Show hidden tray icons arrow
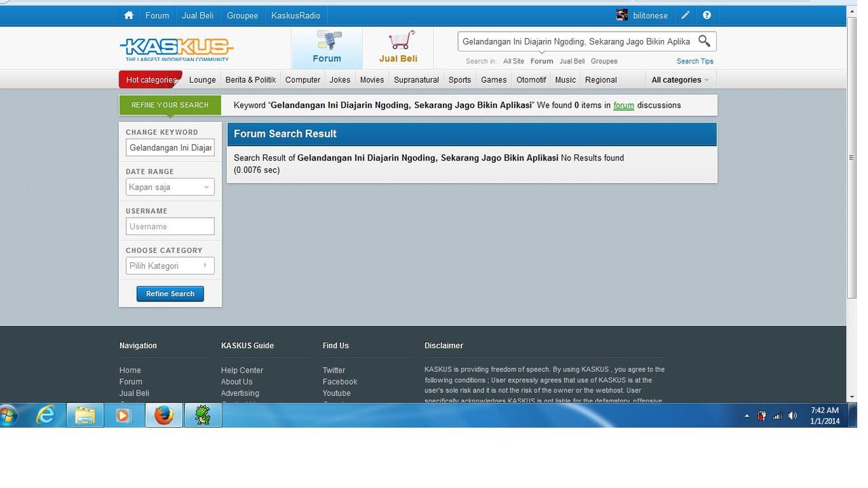Screen dimensions: 868x488 (747, 415)
